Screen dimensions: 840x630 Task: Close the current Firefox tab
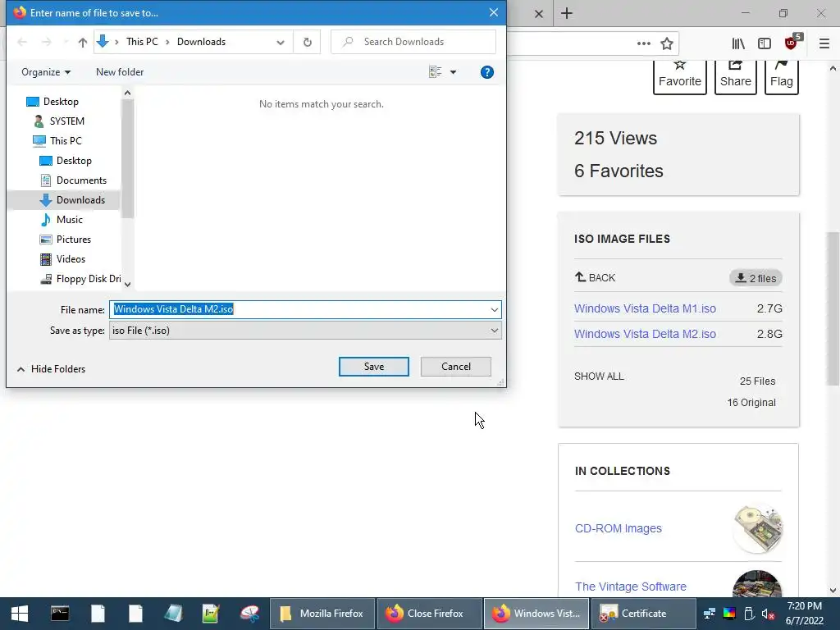tap(539, 14)
